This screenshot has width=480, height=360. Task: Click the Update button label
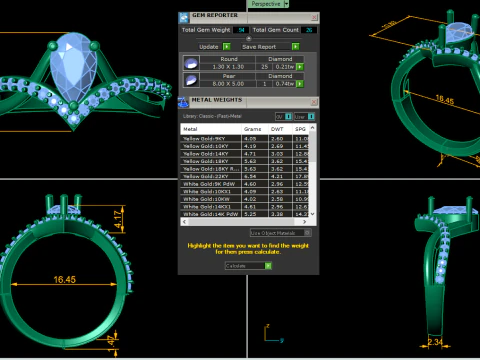tap(209, 47)
